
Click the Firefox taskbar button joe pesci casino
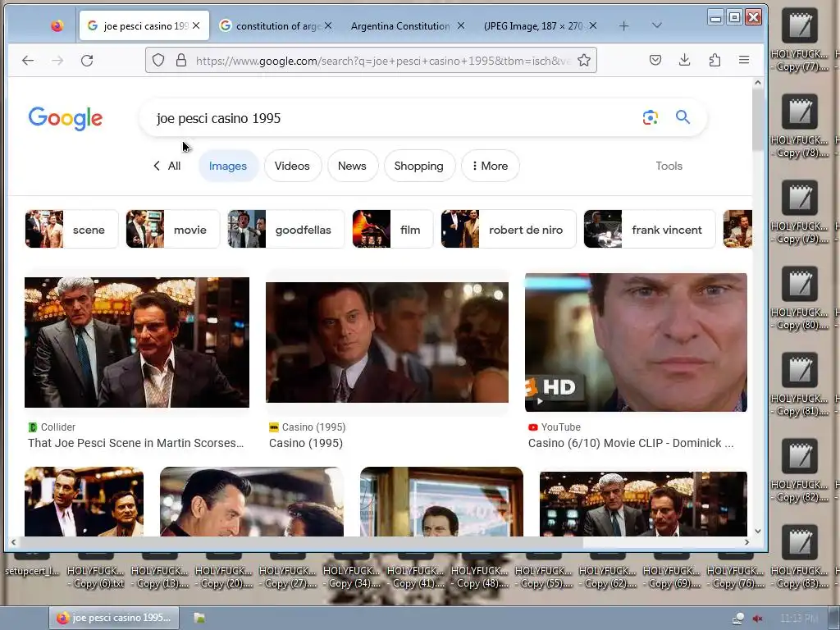point(114,618)
